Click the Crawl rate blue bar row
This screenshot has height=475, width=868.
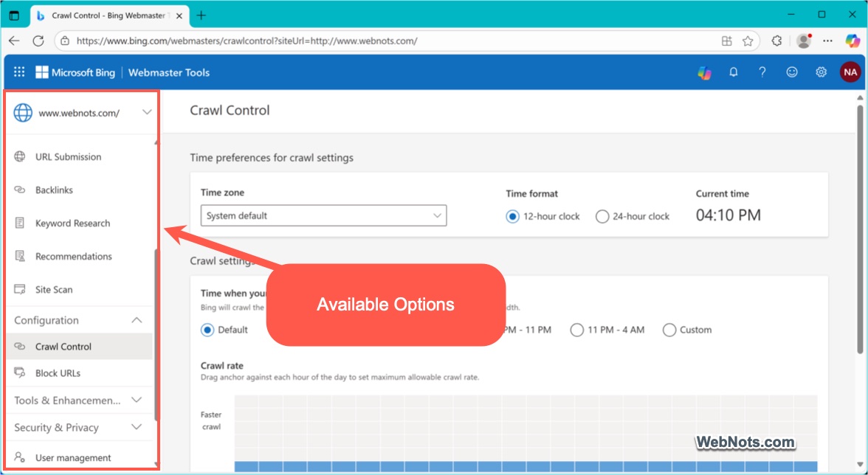(x=526, y=467)
